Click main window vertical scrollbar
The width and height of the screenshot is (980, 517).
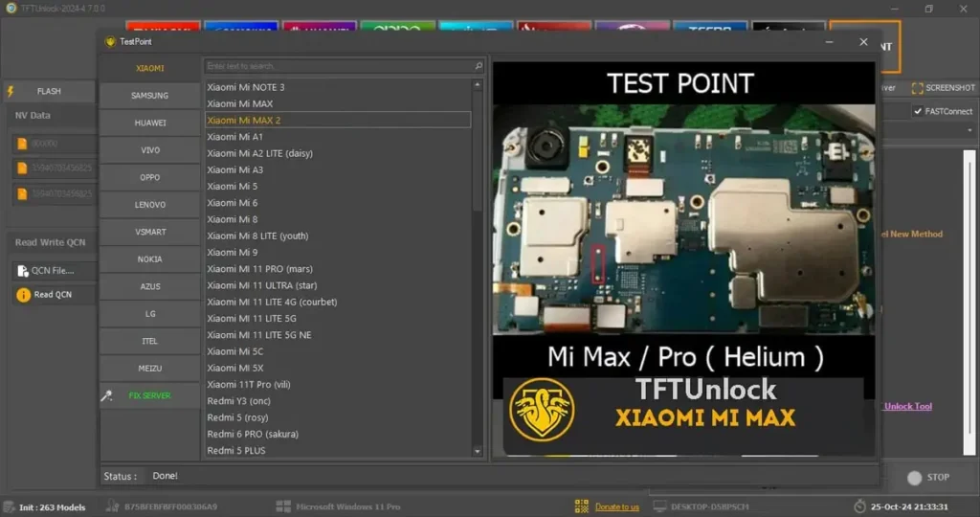[969, 303]
